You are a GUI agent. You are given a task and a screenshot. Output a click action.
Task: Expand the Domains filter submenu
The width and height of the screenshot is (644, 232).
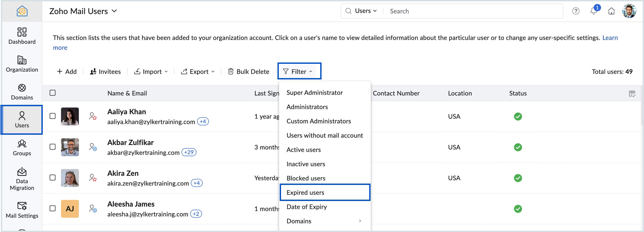click(324, 221)
